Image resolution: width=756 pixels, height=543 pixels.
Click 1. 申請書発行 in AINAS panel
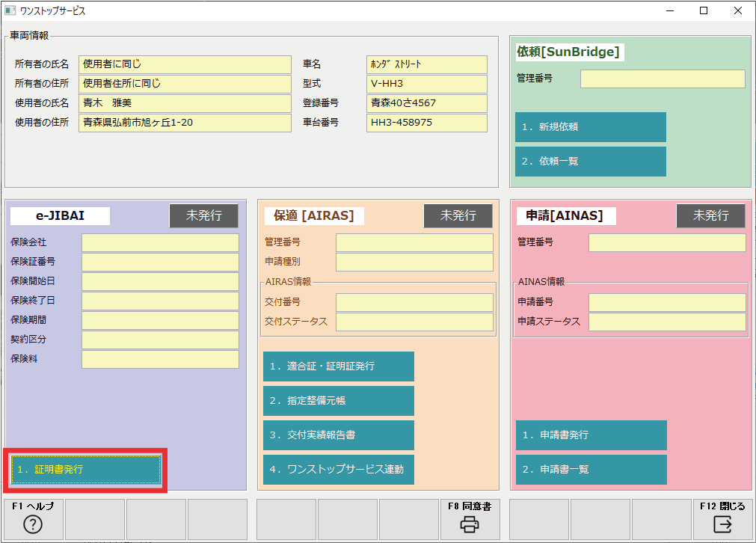click(591, 435)
